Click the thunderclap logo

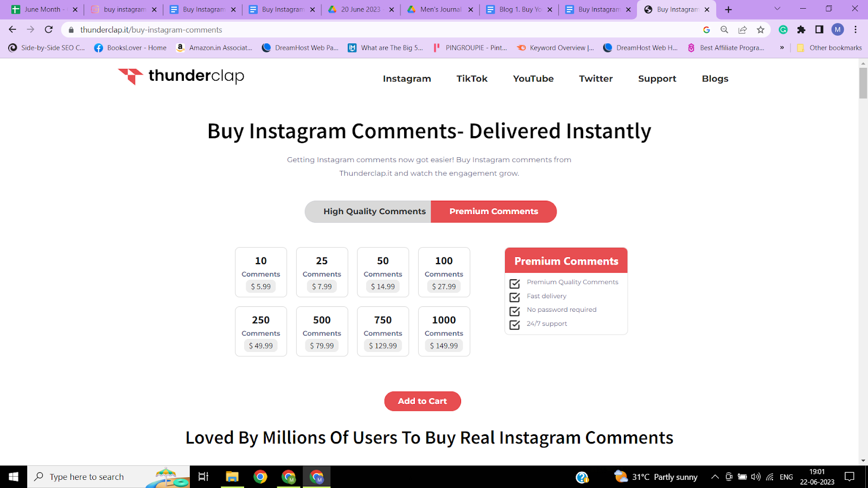point(181,76)
